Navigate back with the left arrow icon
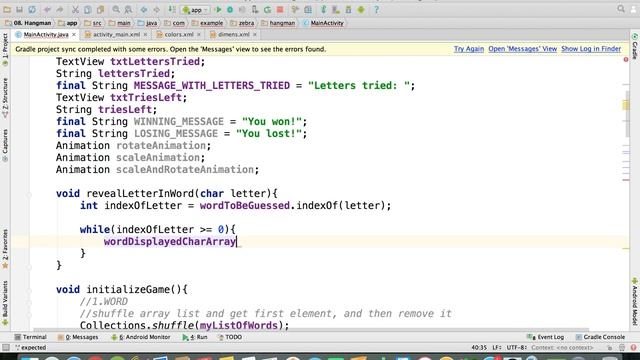The width and height of the screenshot is (640, 360). tap(144, 10)
